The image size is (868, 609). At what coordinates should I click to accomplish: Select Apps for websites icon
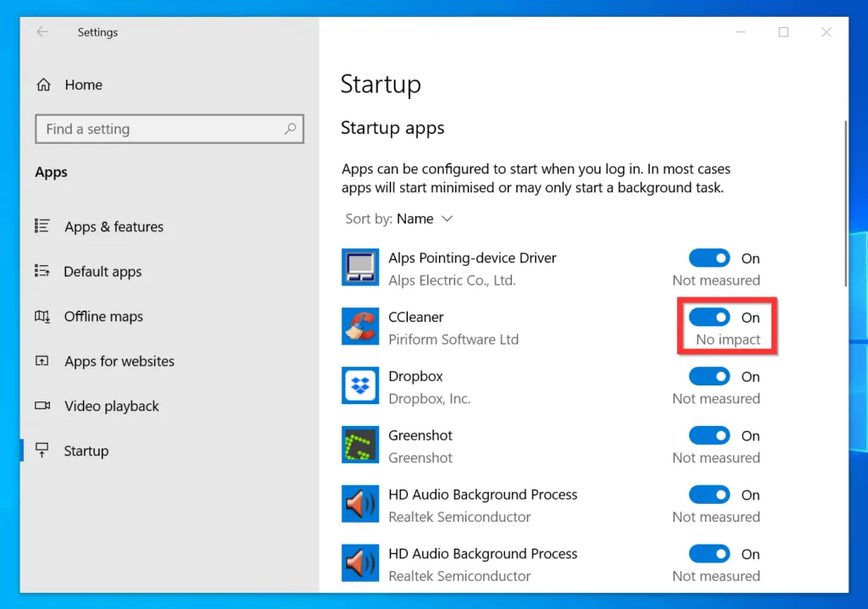42,361
